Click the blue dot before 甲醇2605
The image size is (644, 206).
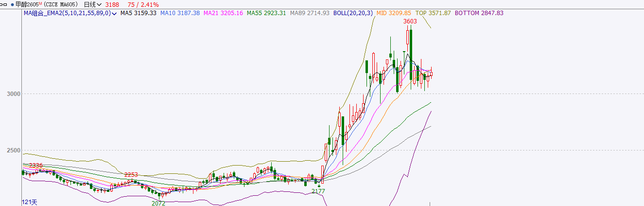point(12,4)
